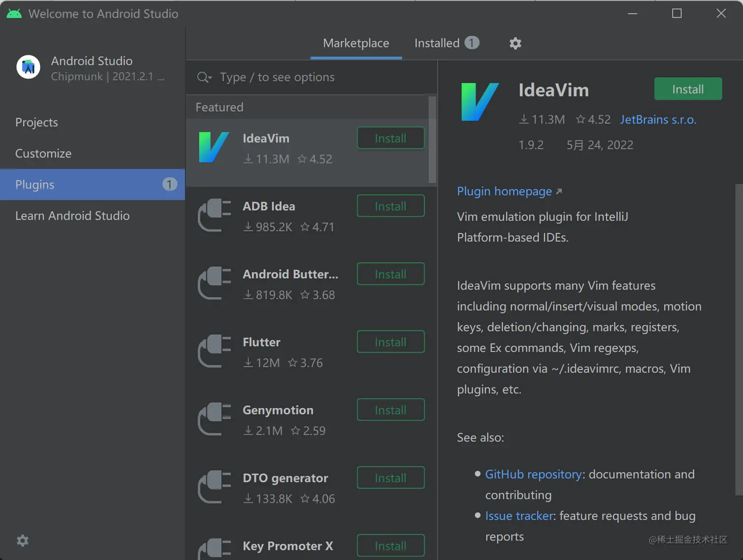Select the Key Promoter X plugin icon
The image size is (743, 560).
(x=214, y=549)
